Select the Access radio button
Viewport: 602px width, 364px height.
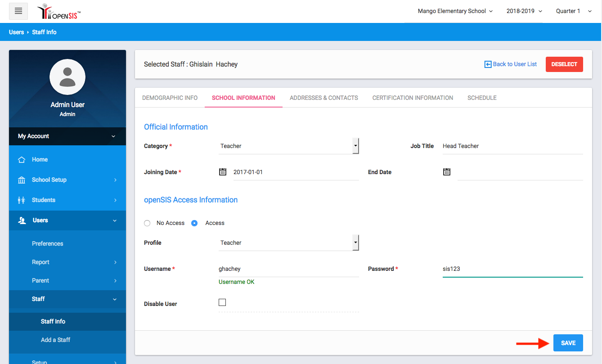tap(194, 223)
